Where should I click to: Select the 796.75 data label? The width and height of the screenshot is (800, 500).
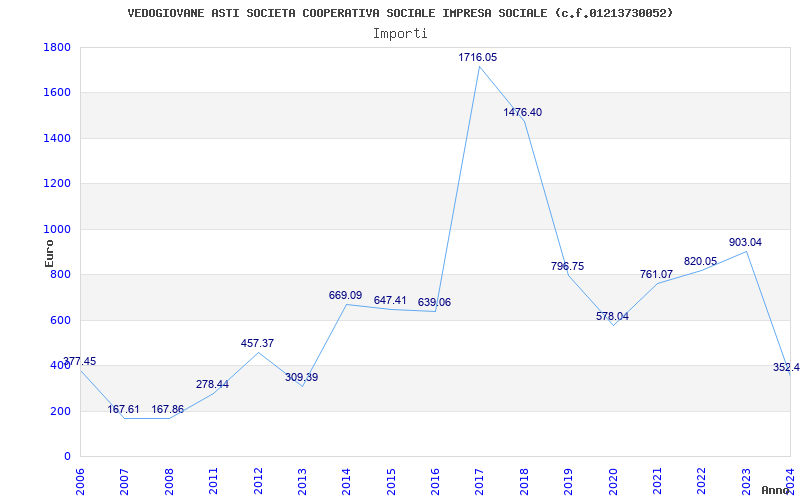567,266
